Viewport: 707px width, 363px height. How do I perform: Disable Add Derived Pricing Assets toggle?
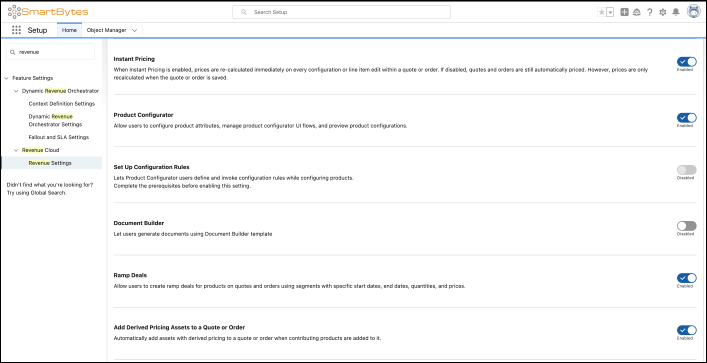click(x=687, y=330)
